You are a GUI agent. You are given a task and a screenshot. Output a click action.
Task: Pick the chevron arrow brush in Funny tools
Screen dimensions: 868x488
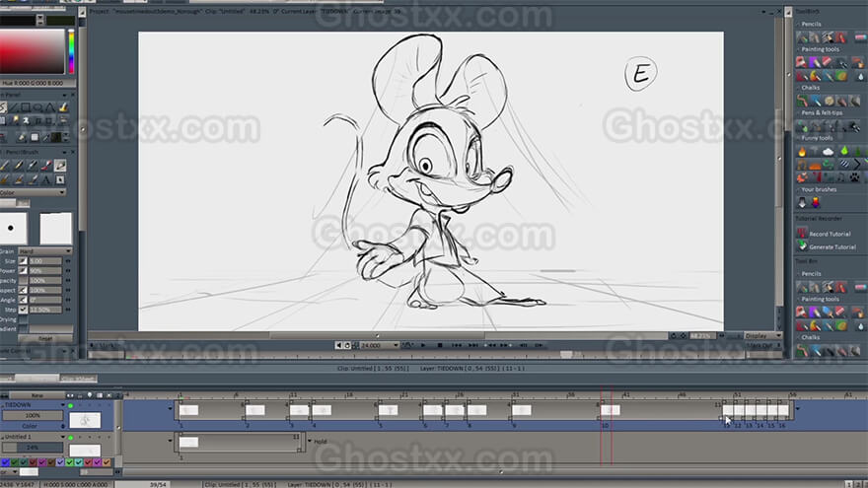pyautogui.click(x=856, y=165)
